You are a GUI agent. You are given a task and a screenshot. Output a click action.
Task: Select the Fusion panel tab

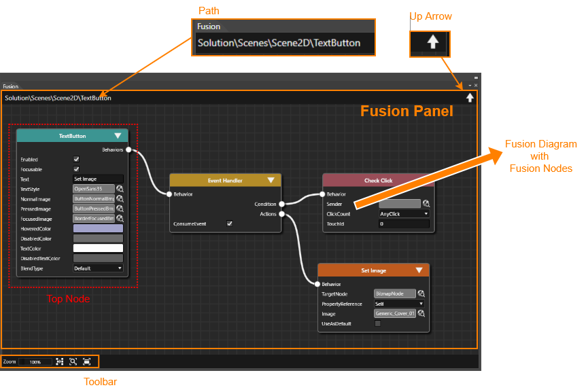click(10, 86)
